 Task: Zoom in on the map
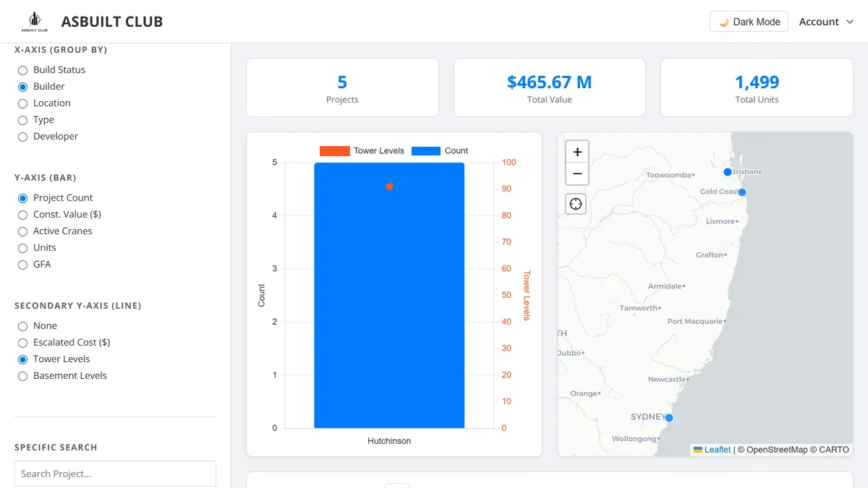[576, 152]
